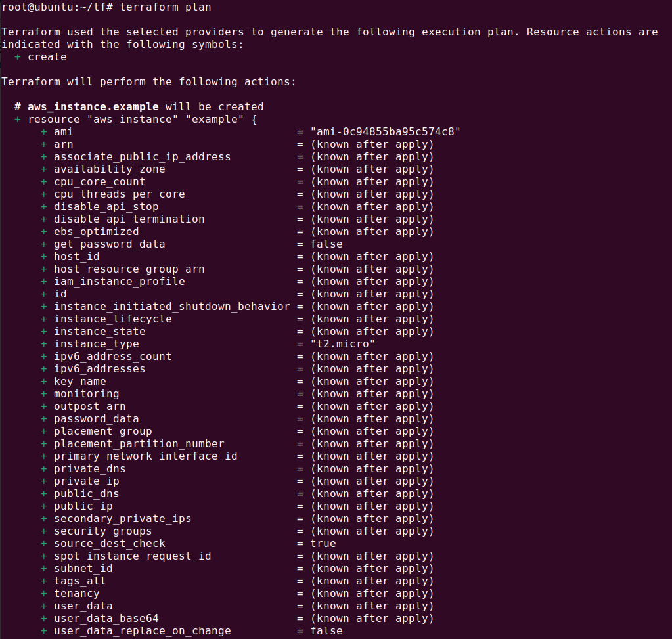
Task: Click the "t2.micro" instance type value
Action: click(342, 344)
